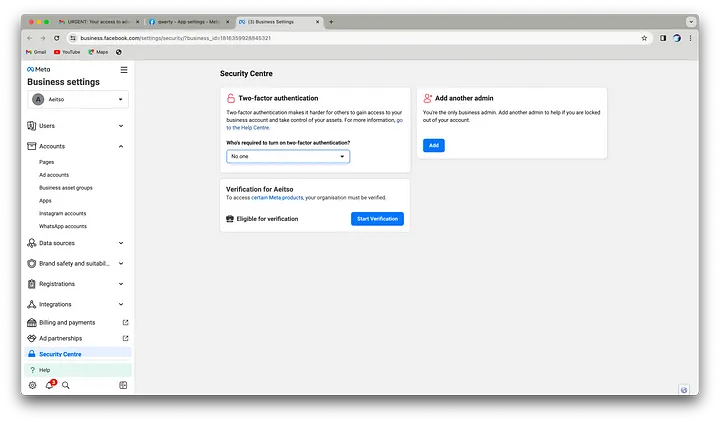The image size is (720, 423).
Task: Open the tab search dropdown arrow
Action: click(x=691, y=22)
